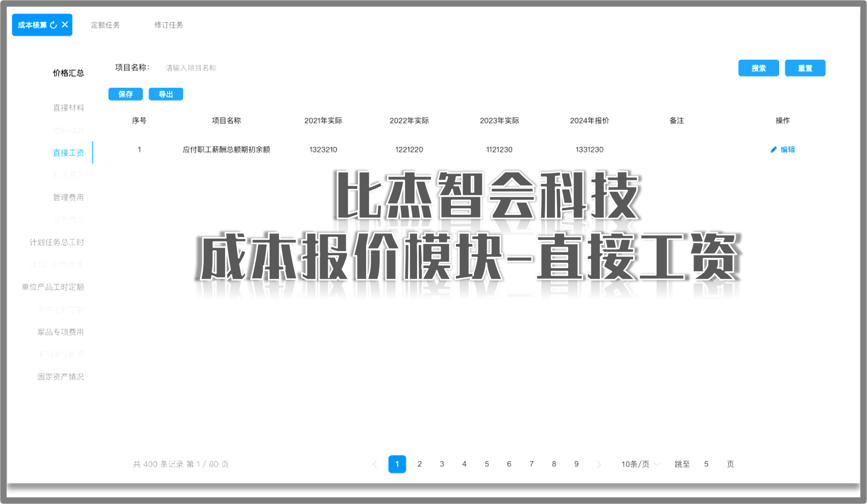Click the 2021年实际 column header
The image size is (867, 504).
tap(323, 121)
